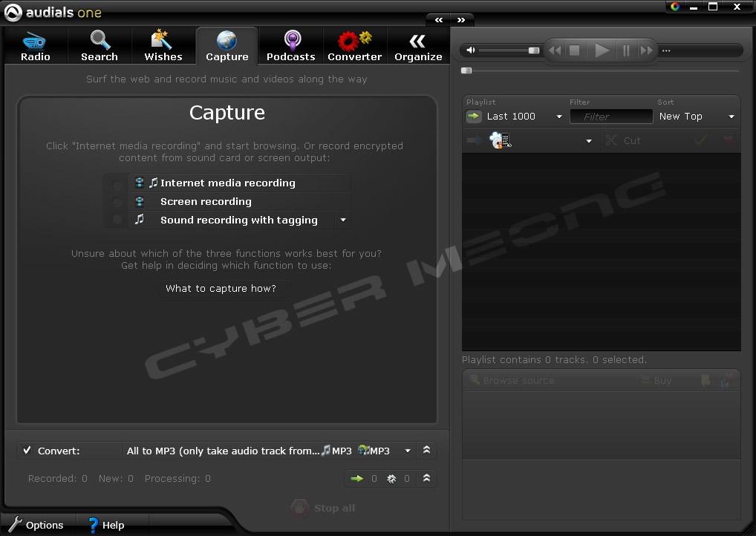
Task: Adjust the volume slider handle
Action: coord(534,50)
